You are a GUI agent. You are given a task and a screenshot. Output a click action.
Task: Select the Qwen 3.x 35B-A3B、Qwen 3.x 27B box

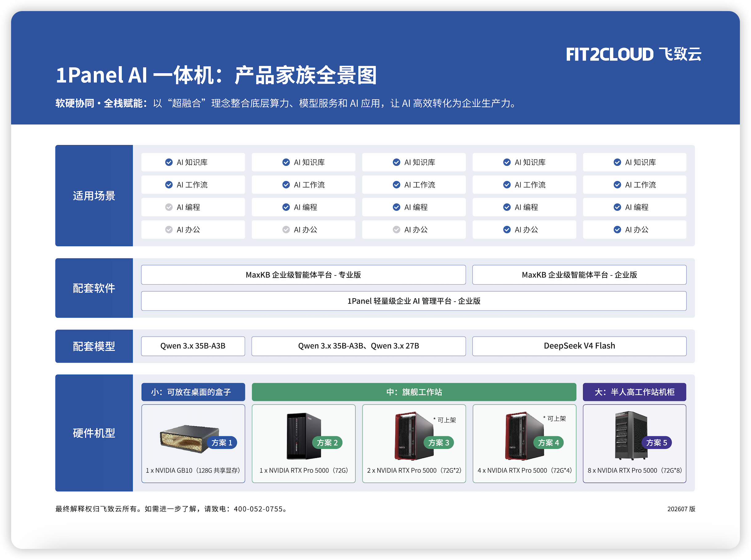click(359, 346)
